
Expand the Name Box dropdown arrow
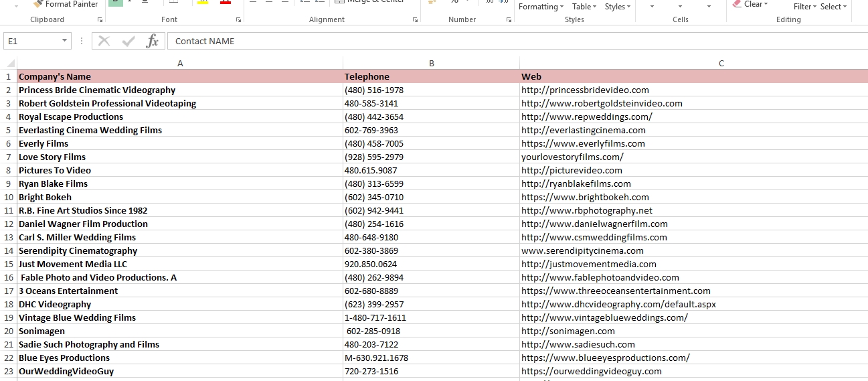(64, 41)
